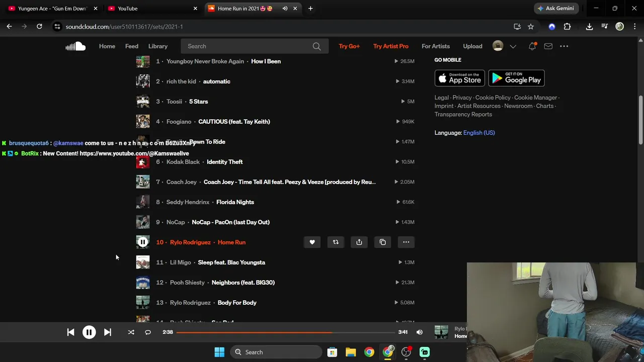
Task: Open Language selector English (US)
Action: pyautogui.click(x=479, y=133)
